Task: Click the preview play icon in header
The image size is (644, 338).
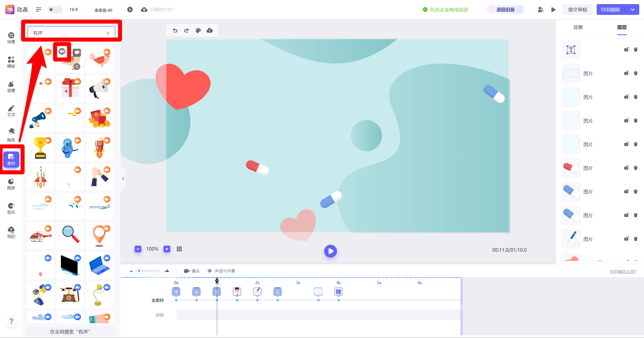Action: pos(553,9)
